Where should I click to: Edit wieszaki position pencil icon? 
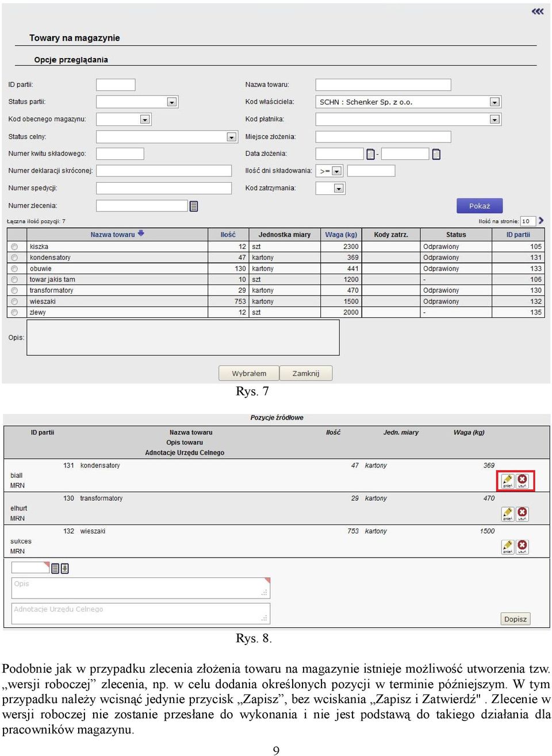508,546
